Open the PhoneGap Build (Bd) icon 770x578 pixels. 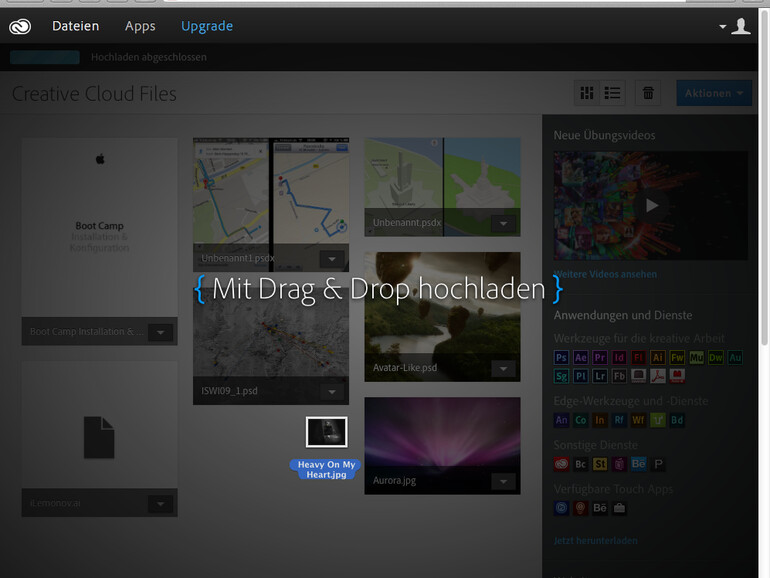coord(677,420)
